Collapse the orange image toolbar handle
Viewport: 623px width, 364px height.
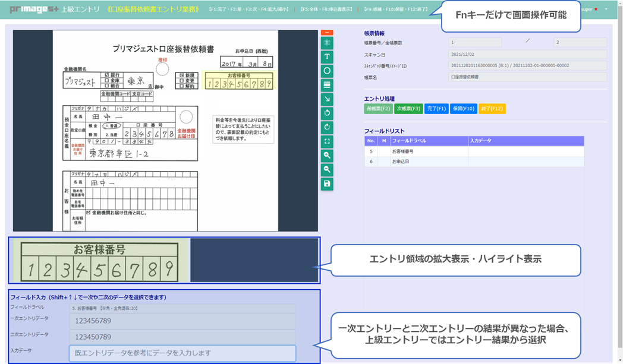327,32
